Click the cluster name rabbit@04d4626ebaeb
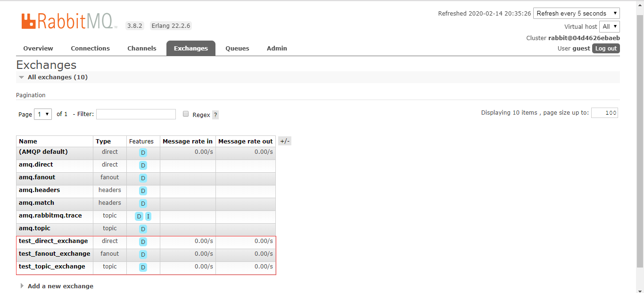Screen dimensions: 644x293 point(584,38)
